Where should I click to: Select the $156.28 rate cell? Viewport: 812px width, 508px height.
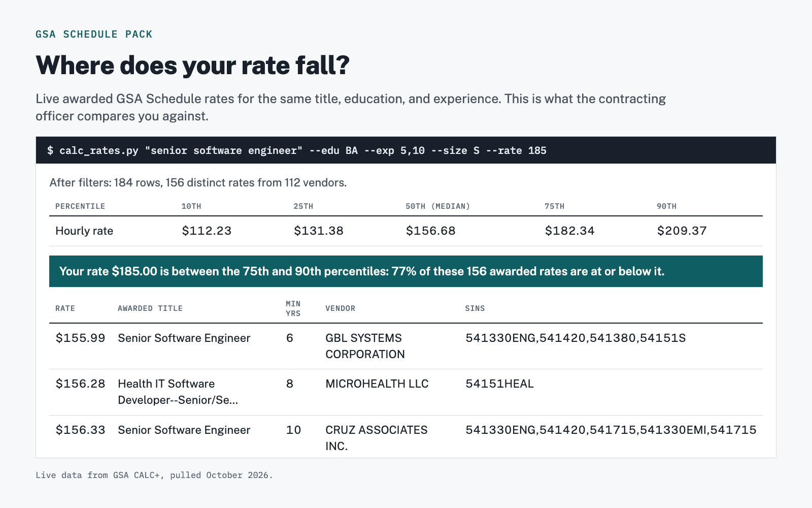[x=81, y=384]
